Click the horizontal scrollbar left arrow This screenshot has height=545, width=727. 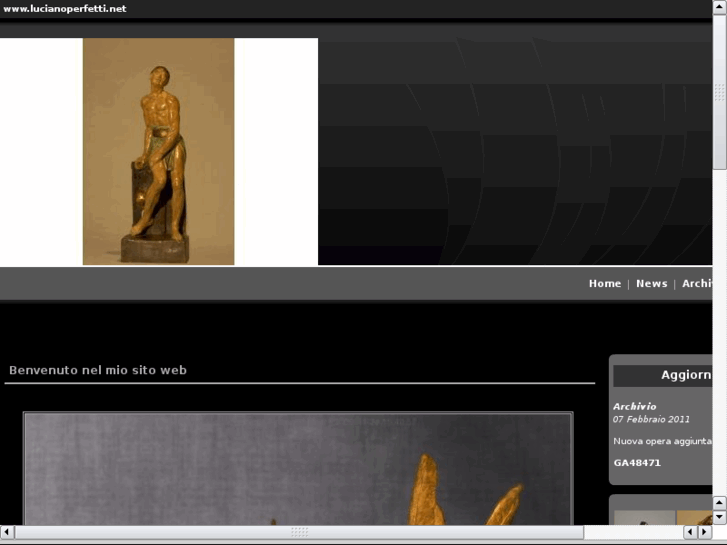coord(7,532)
